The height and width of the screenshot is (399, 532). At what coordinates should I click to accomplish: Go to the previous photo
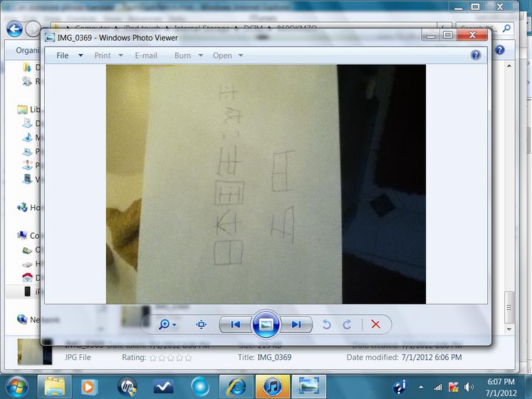pos(236,325)
